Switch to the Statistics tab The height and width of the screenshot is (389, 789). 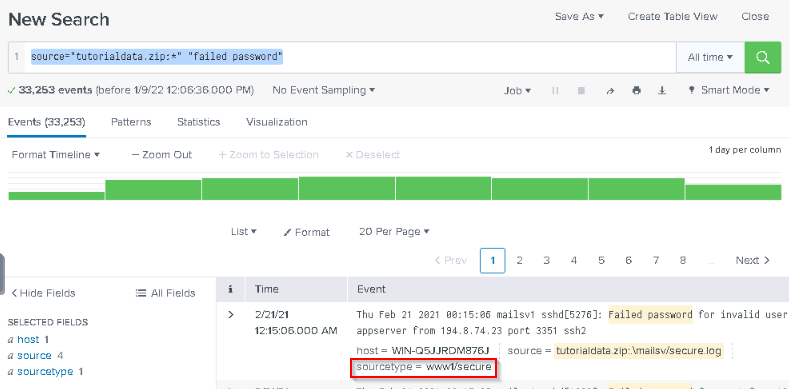[198, 122]
